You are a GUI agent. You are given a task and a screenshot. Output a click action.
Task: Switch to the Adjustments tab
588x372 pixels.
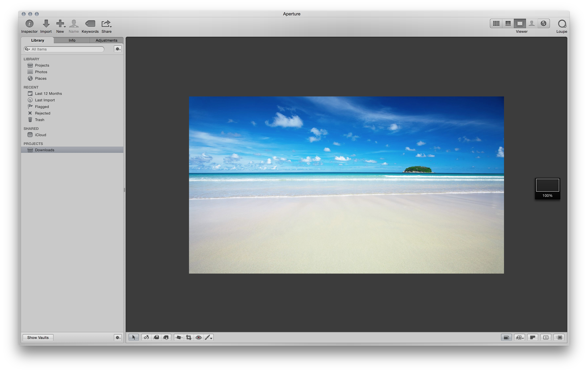pos(106,40)
